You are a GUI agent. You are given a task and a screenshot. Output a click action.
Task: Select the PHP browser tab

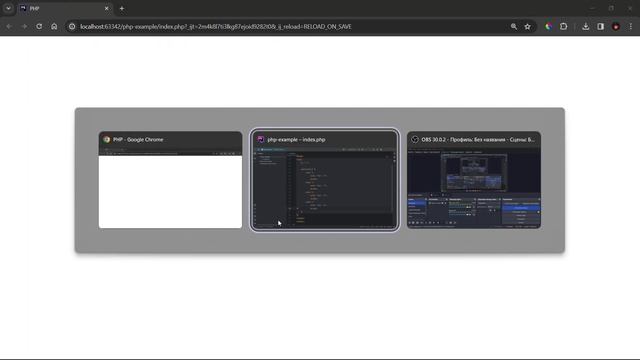coord(64,9)
